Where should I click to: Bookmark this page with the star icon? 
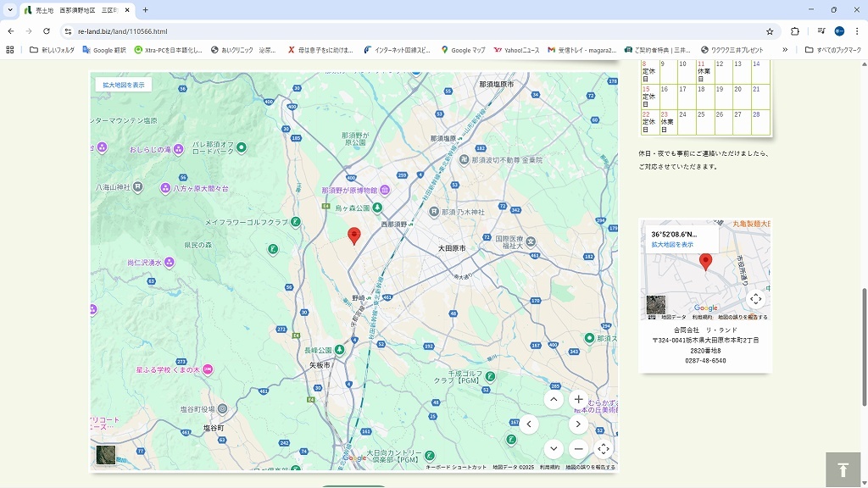click(x=770, y=31)
